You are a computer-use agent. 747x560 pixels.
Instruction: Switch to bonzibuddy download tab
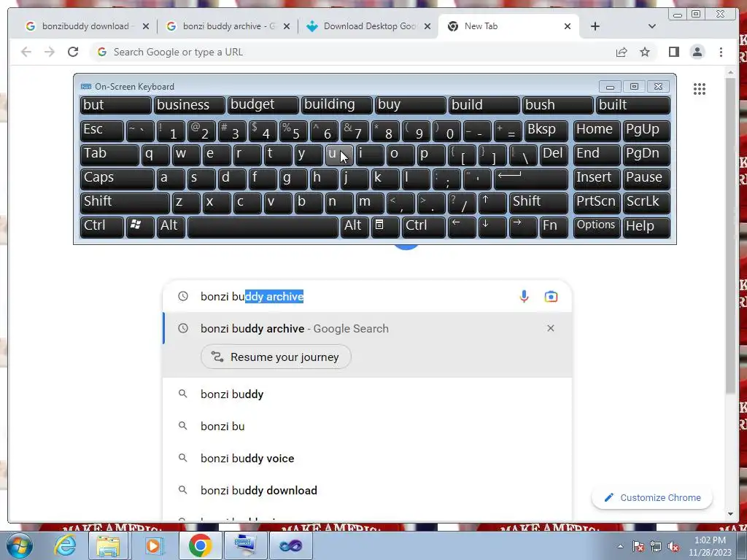point(86,26)
